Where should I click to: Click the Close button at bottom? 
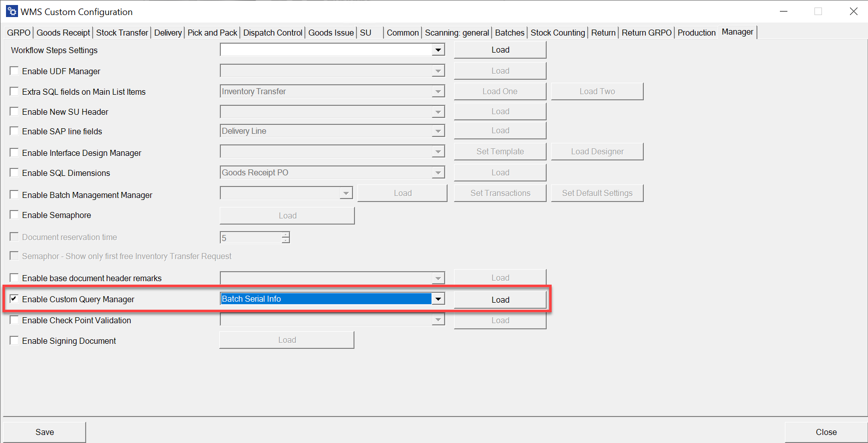(826, 432)
